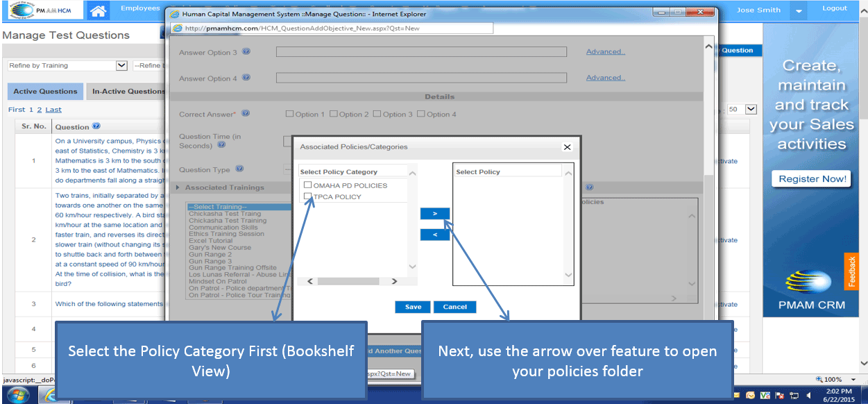Open help icon beside Answer Option 4
This screenshot has width=868, height=404.
click(246, 78)
